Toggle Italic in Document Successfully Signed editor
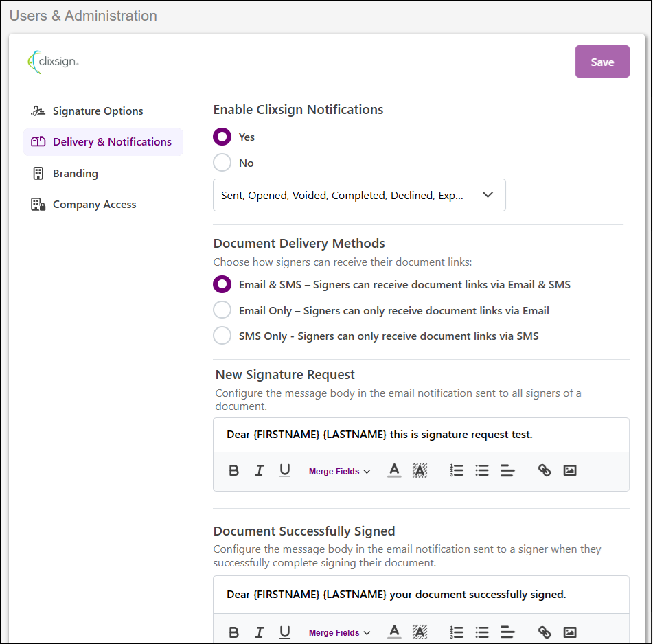Screen dimensions: 653x644 click(x=259, y=632)
